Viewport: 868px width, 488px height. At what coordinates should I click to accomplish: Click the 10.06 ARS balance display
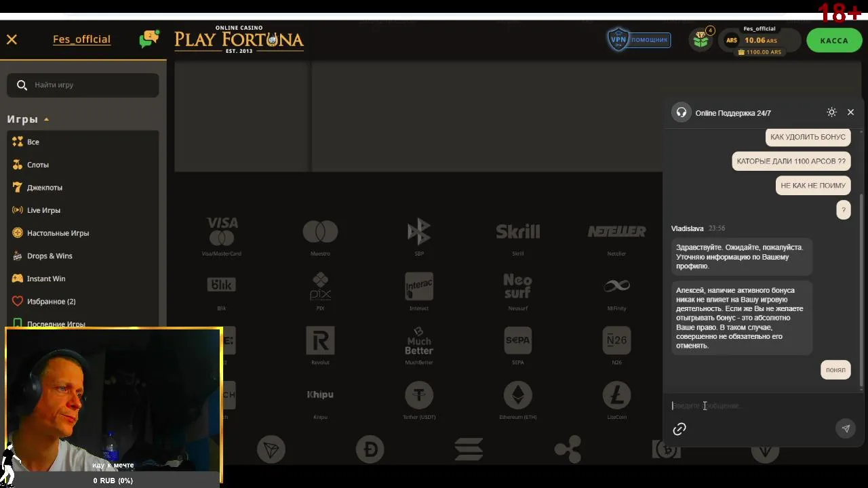pos(759,40)
